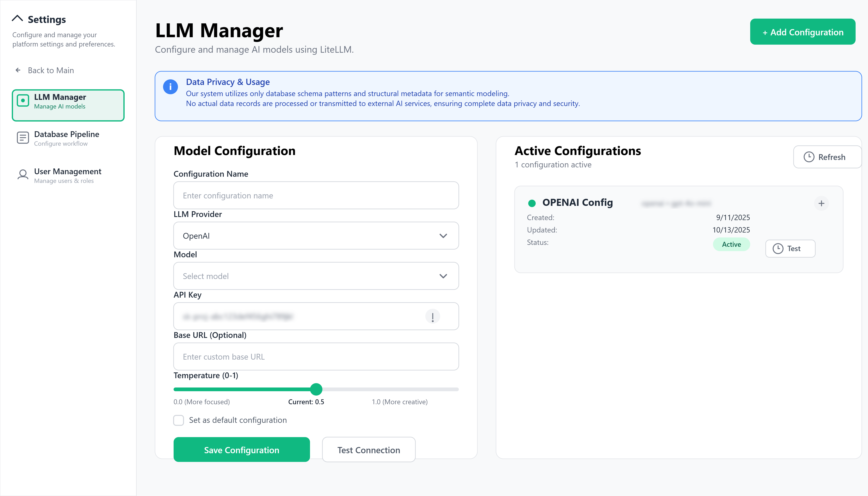Viewport: 868px width, 496px height.
Task: Select the LLM Manager sidebar icon
Action: (23, 100)
